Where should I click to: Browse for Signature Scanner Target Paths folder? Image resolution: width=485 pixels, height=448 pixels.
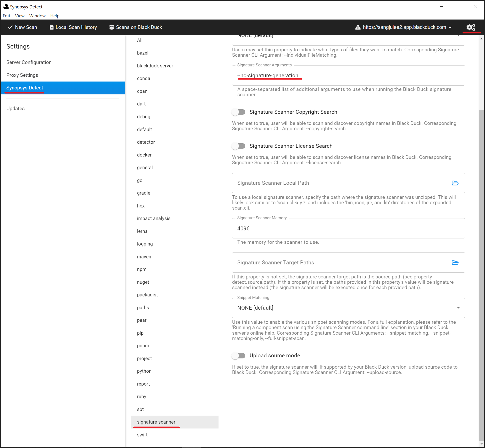click(x=455, y=262)
